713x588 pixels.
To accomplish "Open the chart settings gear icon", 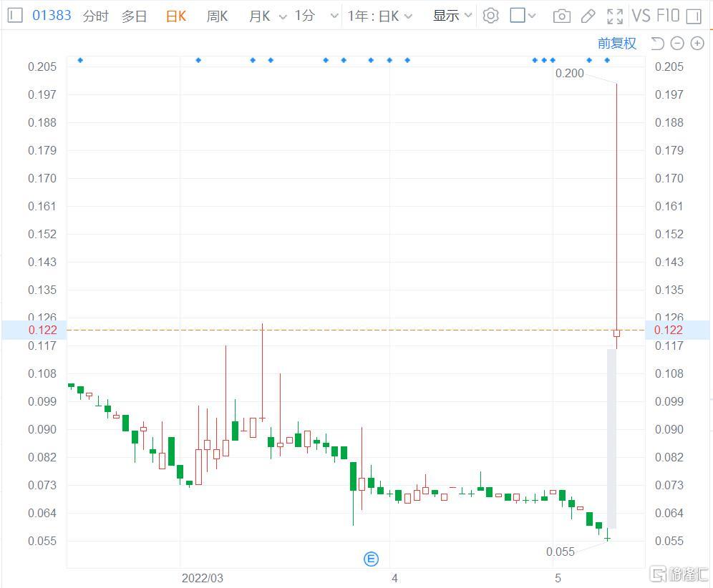I will tap(490, 16).
